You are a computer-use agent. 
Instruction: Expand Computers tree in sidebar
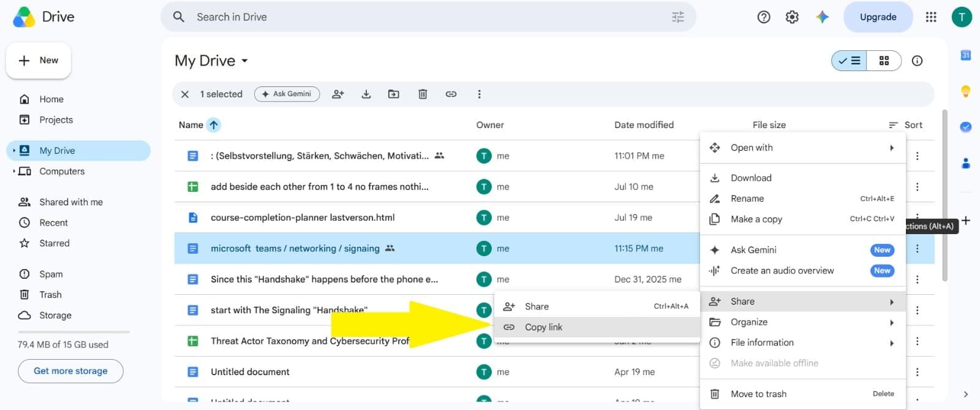tap(14, 172)
